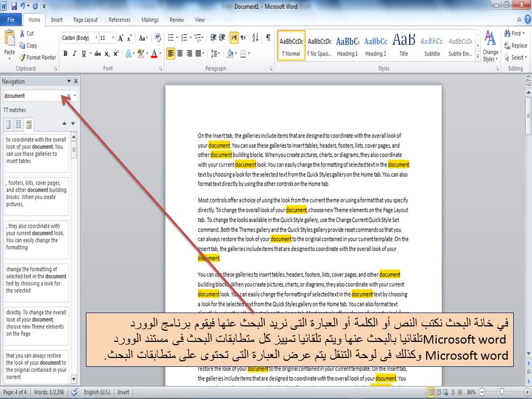Toggle Underline formatting
532x399 pixels.
pos(84,54)
